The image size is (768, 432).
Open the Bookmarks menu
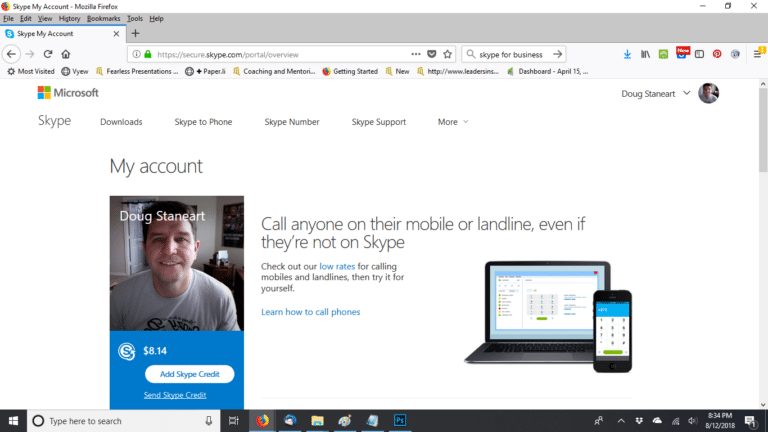click(103, 19)
